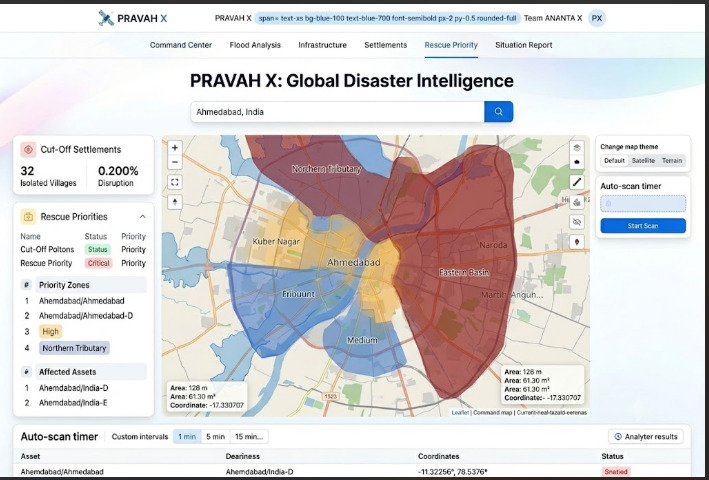Image resolution: width=709 pixels, height=480 pixels.
Task: Click the yellow High priority tag
Action: (x=50, y=331)
